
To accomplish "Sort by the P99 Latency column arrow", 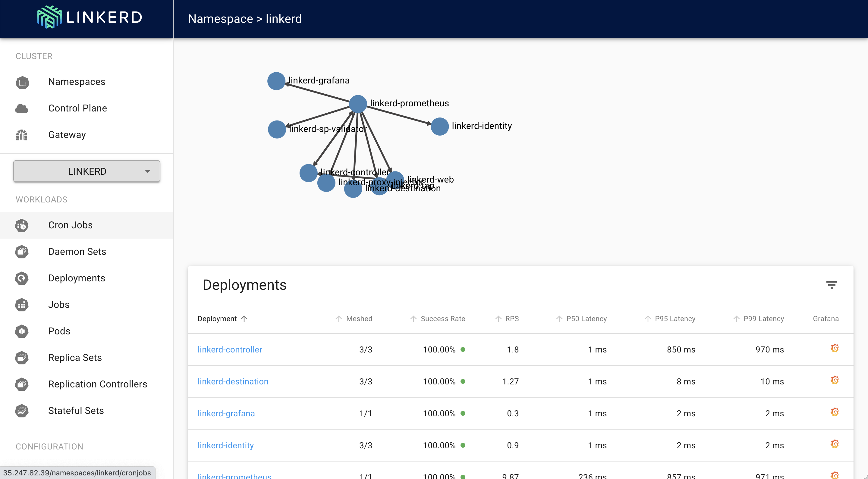I will [736, 319].
